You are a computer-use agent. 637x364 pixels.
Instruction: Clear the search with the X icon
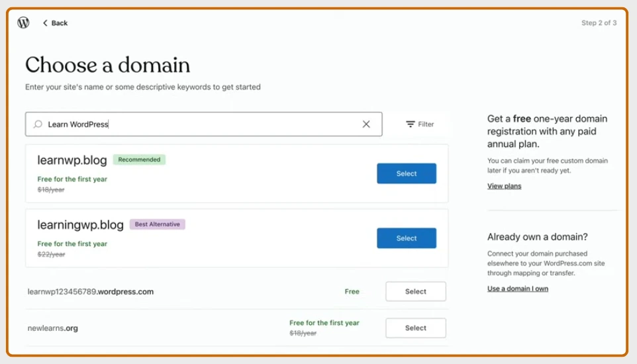click(x=366, y=124)
